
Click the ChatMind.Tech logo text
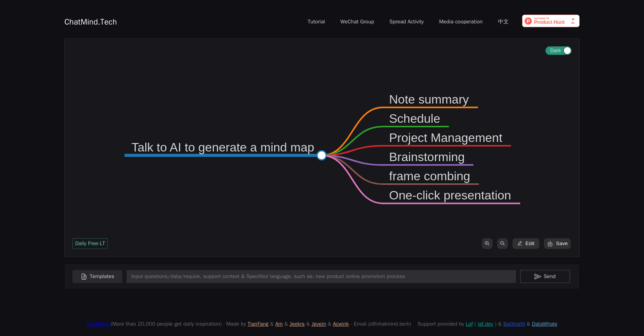point(91,22)
